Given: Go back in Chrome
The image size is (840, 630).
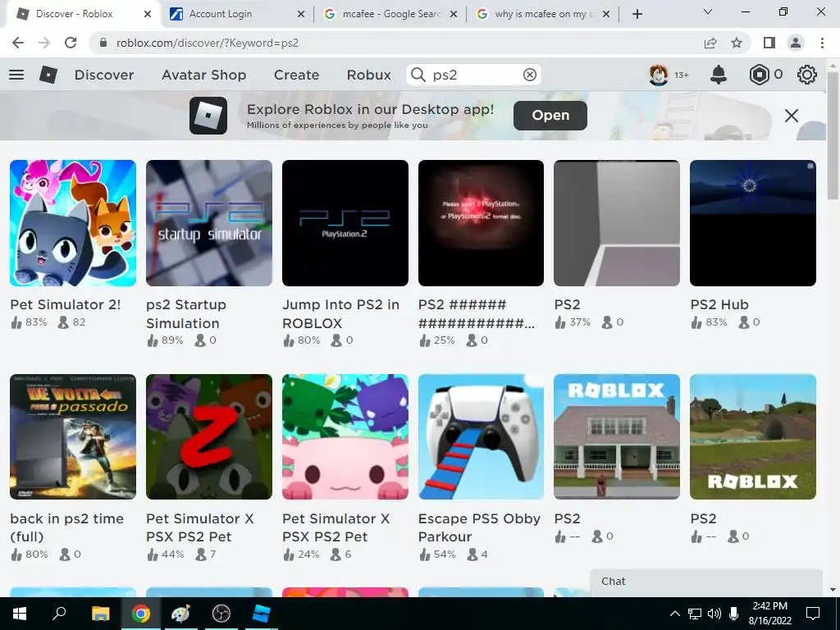Looking at the screenshot, I should click(x=18, y=43).
